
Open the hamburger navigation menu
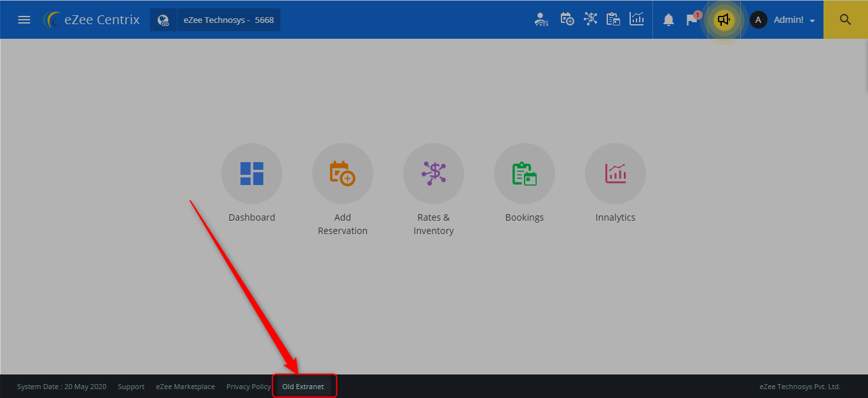pos(24,20)
